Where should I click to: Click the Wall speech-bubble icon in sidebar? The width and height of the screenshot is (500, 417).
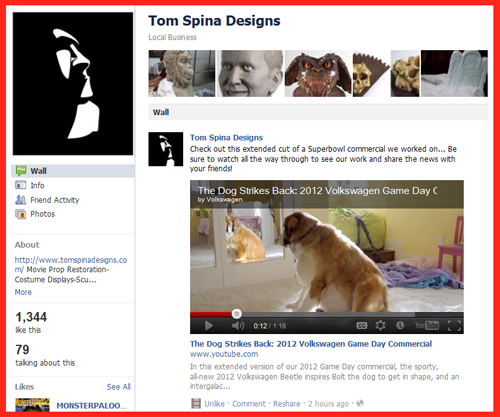point(21,171)
